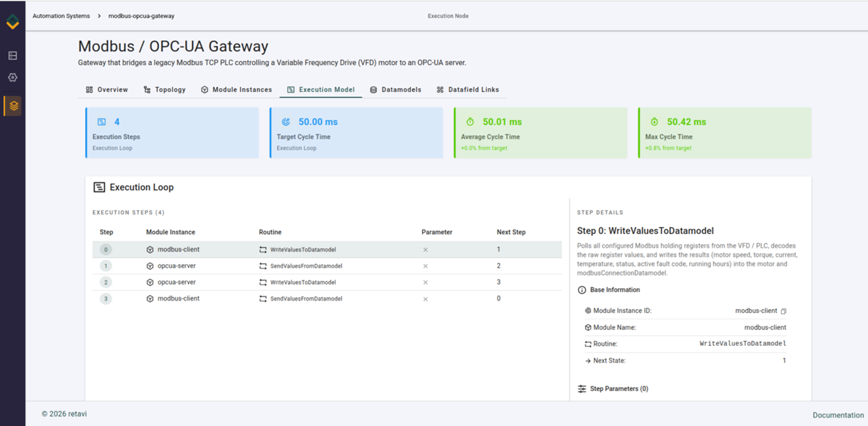
Task: Click the Max Cycle Time stopwatch icon
Action: (655, 122)
